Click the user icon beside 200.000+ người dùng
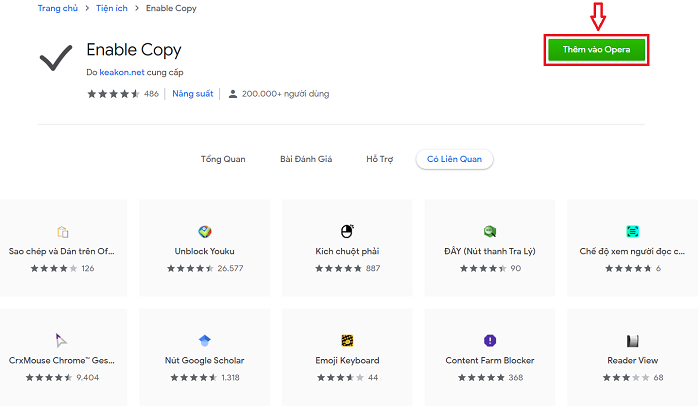 tap(233, 94)
